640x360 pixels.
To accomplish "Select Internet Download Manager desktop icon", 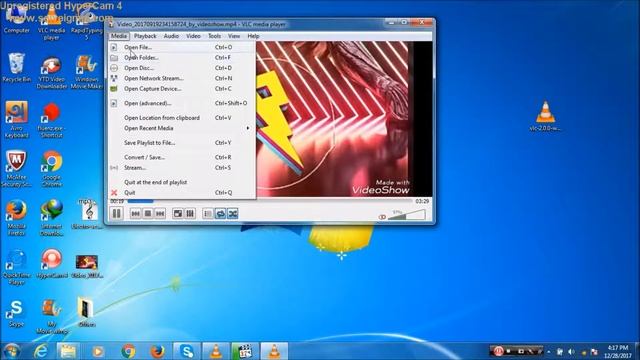I will (51, 218).
